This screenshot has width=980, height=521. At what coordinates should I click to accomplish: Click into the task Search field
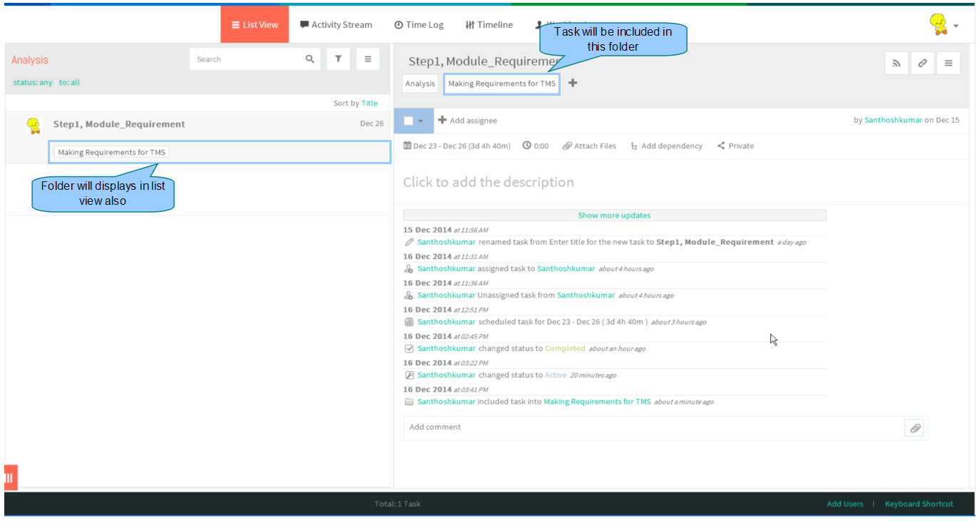(246, 59)
